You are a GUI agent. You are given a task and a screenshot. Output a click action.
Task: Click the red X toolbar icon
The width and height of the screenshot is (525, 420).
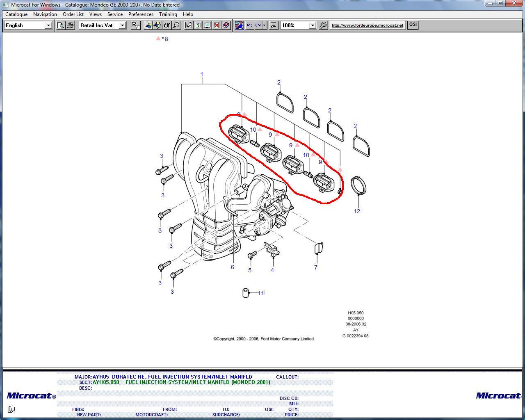(217, 25)
